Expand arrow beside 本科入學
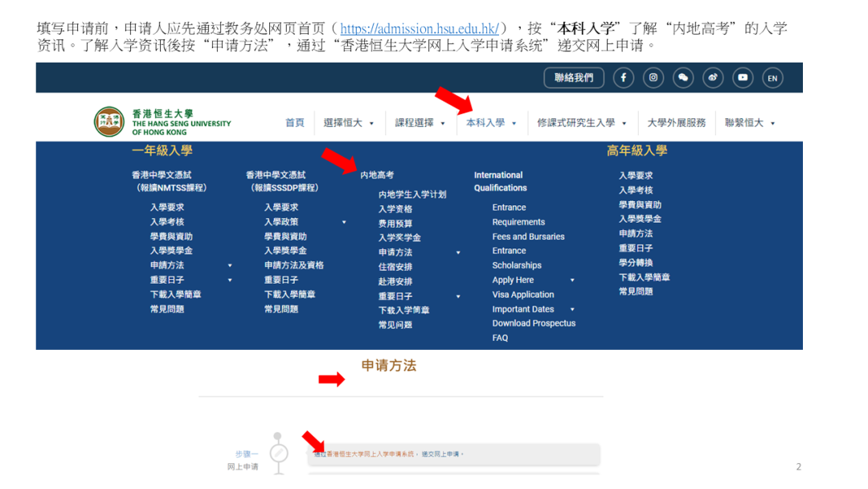This screenshot has height=489, width=868. point(514,124)
